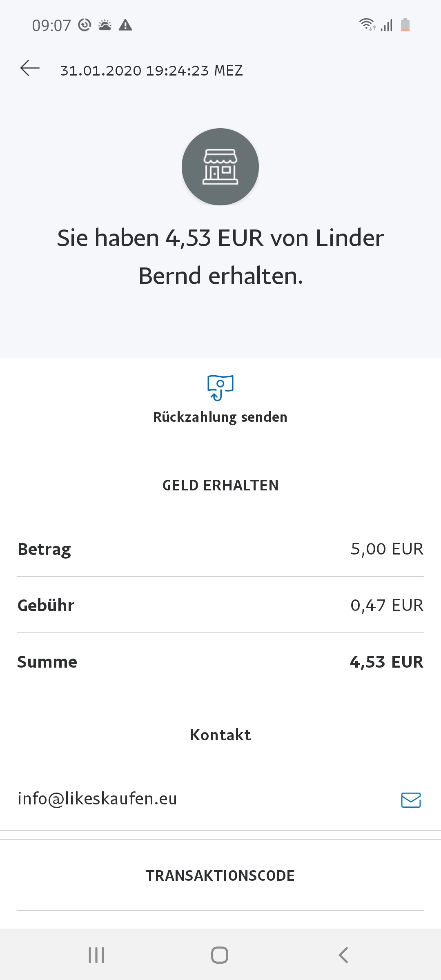The height and width of the screenshot is (980, 441).
Task: Tap the back arrow in header
Action: 30,68
